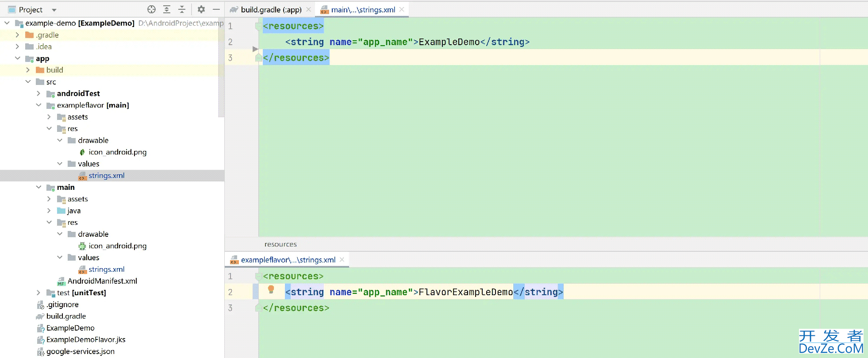Select AndroidManifest.xml file
The height and width of the screenshot is (358, 868).
pyautogui.click(x=102, y=281)
